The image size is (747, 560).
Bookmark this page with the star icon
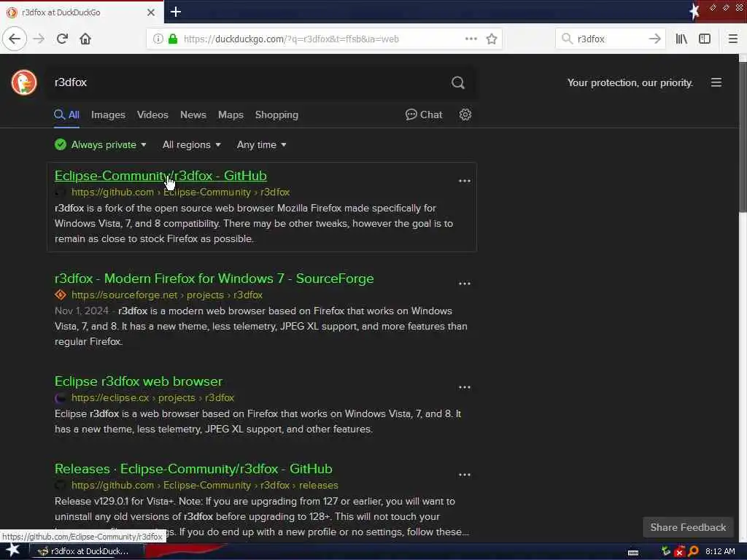[492, 39]
